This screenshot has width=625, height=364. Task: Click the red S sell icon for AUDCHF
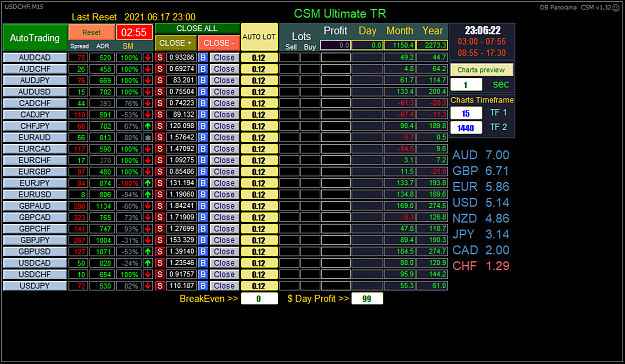click(x=160, y=69)
